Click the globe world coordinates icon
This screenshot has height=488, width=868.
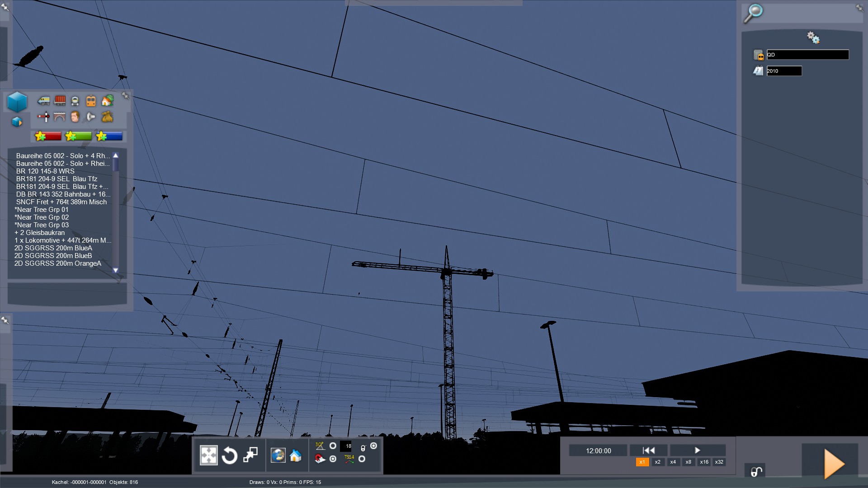click(278, 455)
